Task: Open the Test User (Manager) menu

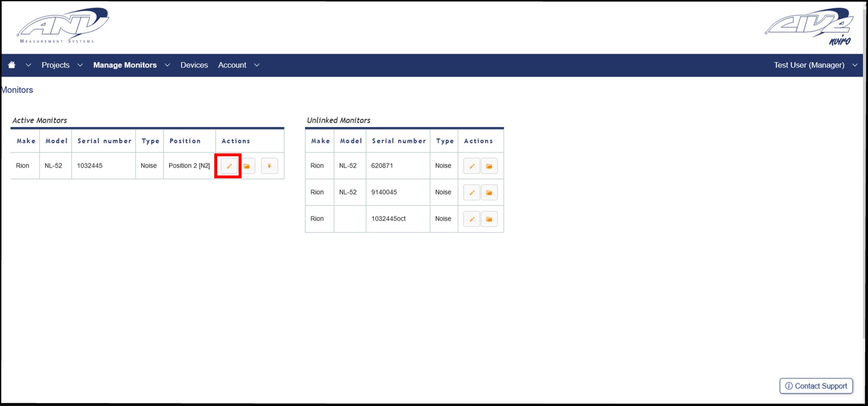Action: tap(809, 65)
